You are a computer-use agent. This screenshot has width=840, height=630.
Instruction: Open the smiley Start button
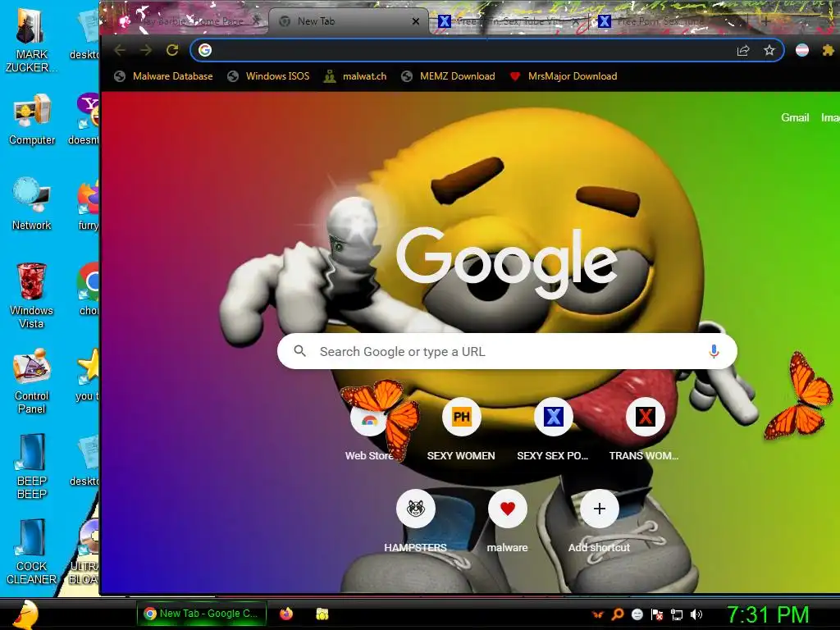(x=25, y=614)
